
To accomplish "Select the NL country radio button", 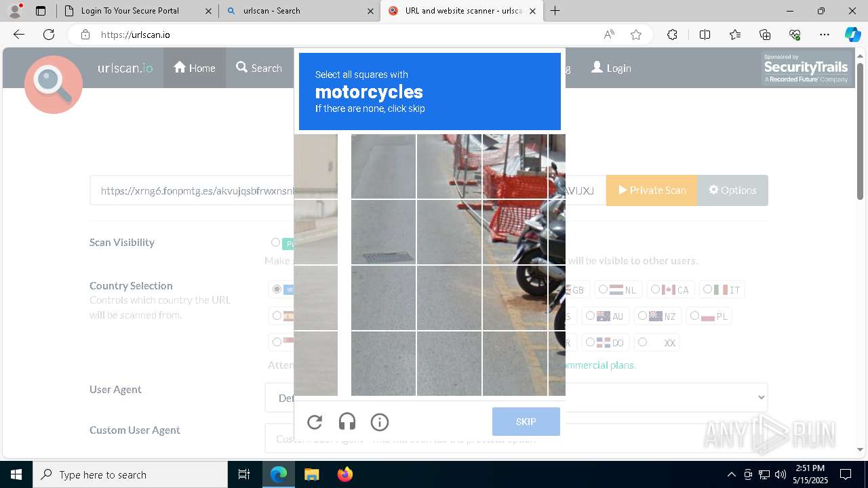I will pos(603,289).
